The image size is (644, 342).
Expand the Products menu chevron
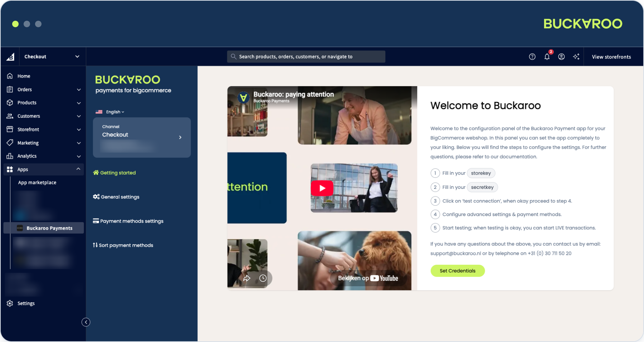(x=79, y=103)
